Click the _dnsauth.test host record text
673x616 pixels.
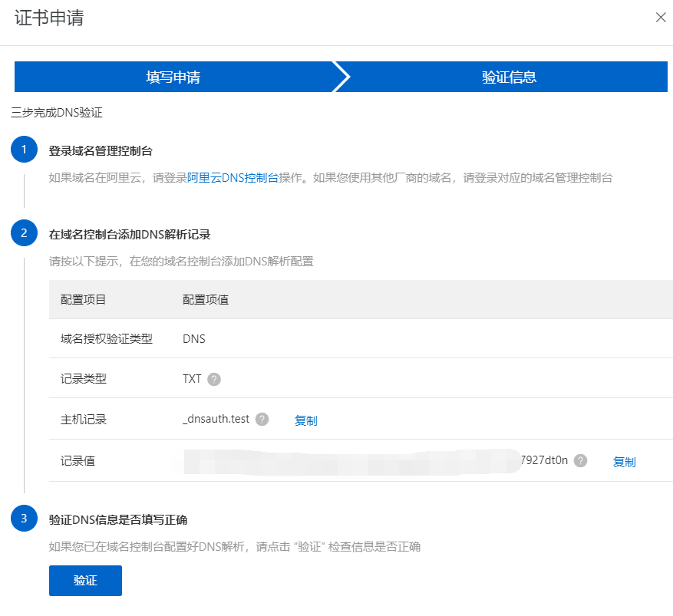point(216,419)
